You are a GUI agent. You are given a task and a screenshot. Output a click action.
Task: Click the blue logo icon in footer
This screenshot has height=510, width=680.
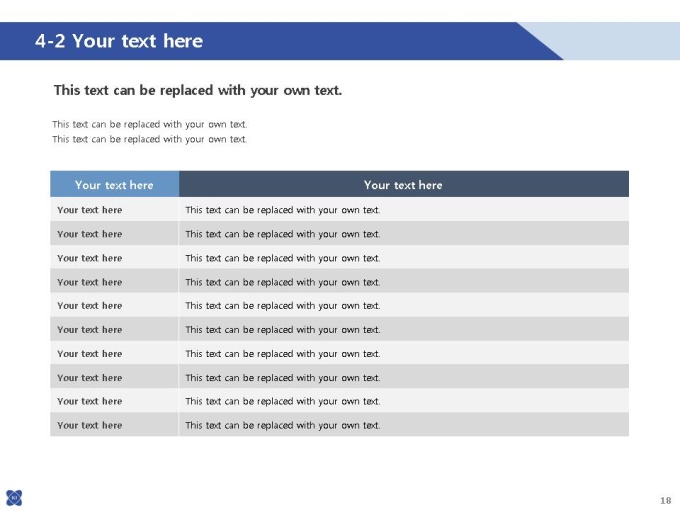pos(14,497)
